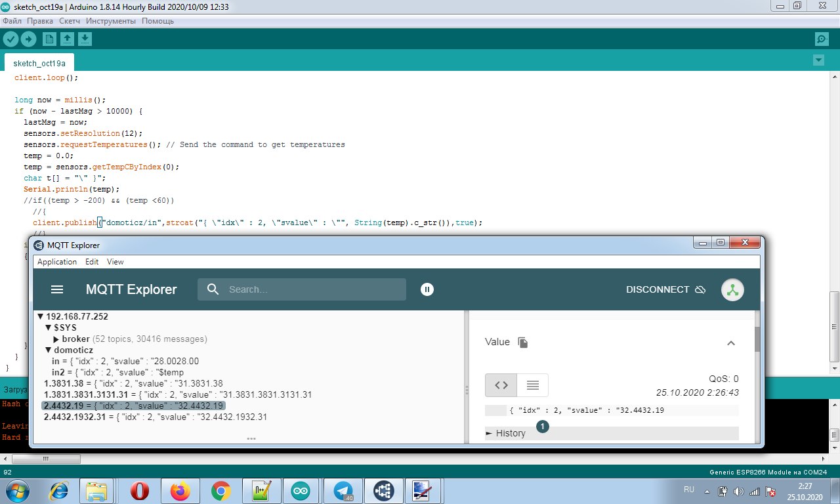The width and height of the screenshot is (840, 504).
Task: Open MQTT Explorer View menu
Action: [x=115, y=262]
